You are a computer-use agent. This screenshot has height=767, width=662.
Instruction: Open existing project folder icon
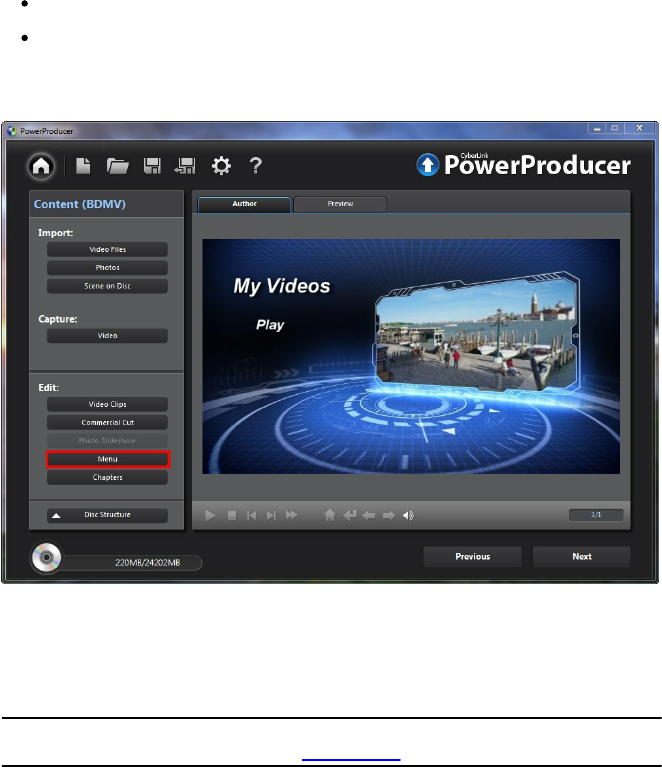click(117, 166)
